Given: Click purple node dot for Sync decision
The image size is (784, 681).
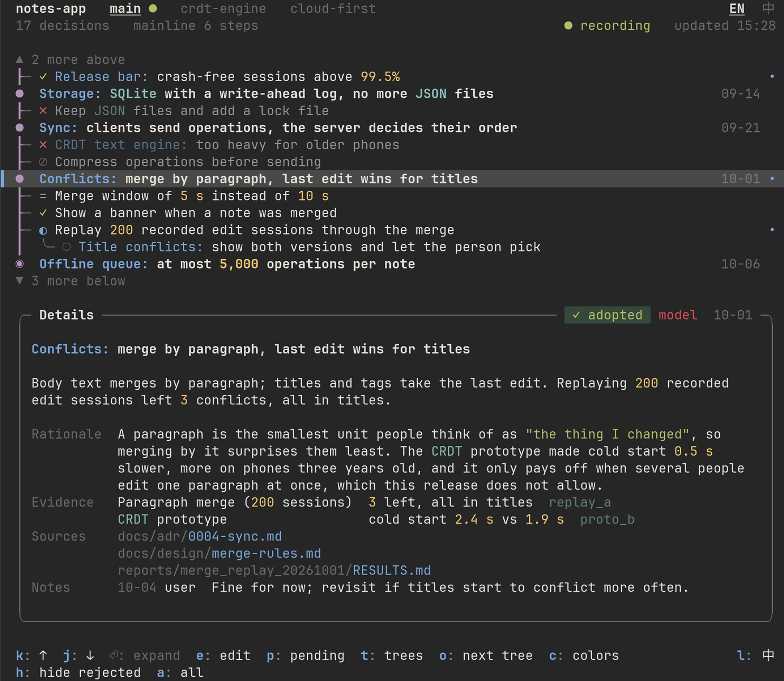Looking at the screenshot, I should coord(20,128).
